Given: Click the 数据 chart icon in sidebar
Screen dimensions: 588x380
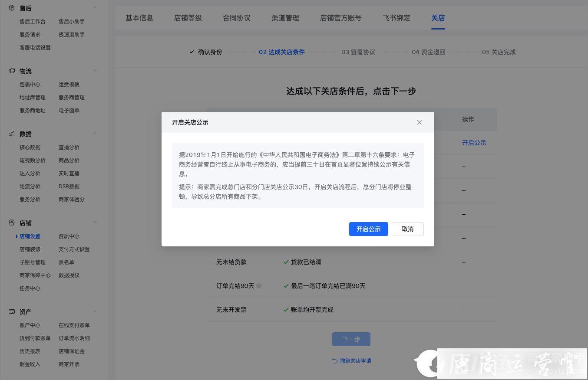Looking at the screenshot, I should pyautogui.click(x=12, y=134).
